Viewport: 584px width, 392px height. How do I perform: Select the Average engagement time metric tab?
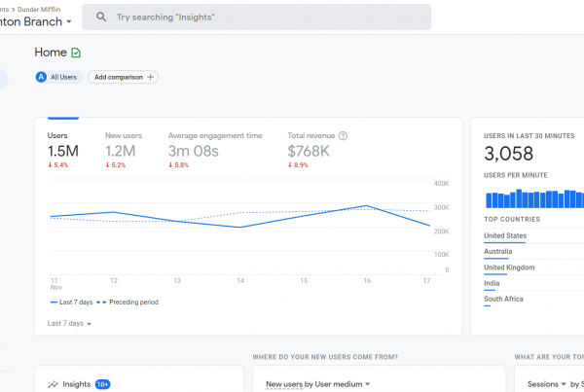(215, 150)
